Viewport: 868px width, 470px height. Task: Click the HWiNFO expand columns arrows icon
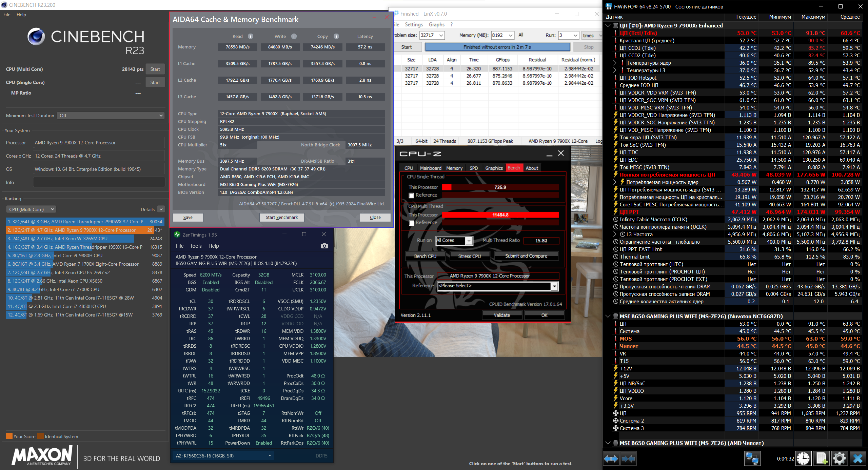611,459
